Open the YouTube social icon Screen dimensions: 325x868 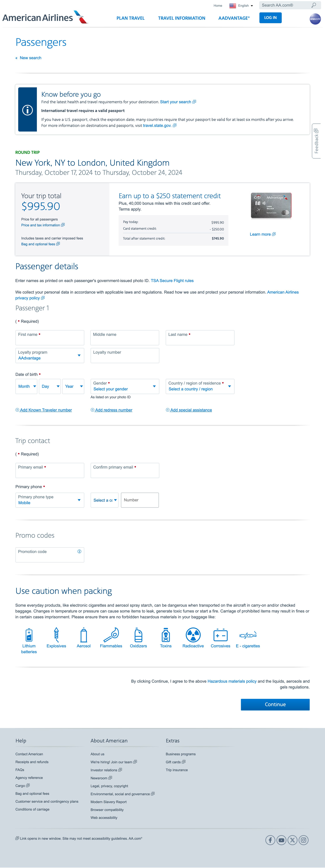click(x=281, y=840)
